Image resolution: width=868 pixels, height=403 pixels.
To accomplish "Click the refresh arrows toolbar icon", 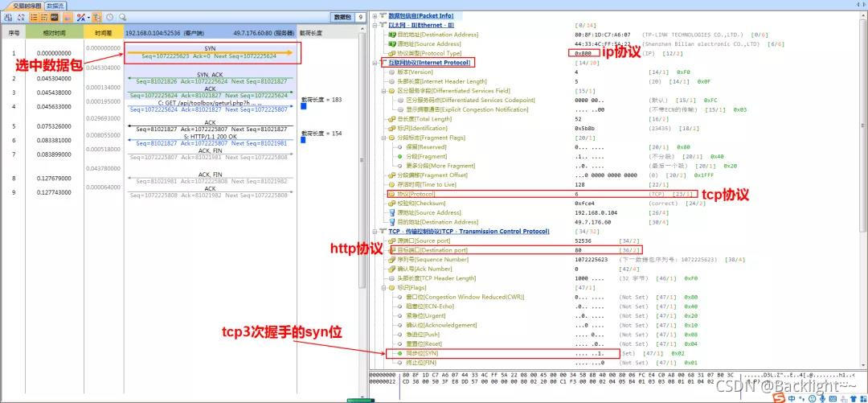I will click(21, 18).
